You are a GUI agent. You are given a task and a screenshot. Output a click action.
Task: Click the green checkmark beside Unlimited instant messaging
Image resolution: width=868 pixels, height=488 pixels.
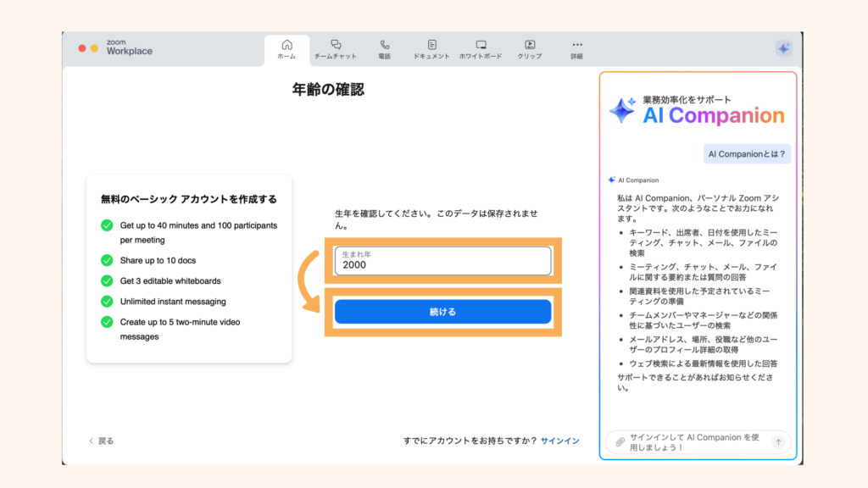coord(107,301)
